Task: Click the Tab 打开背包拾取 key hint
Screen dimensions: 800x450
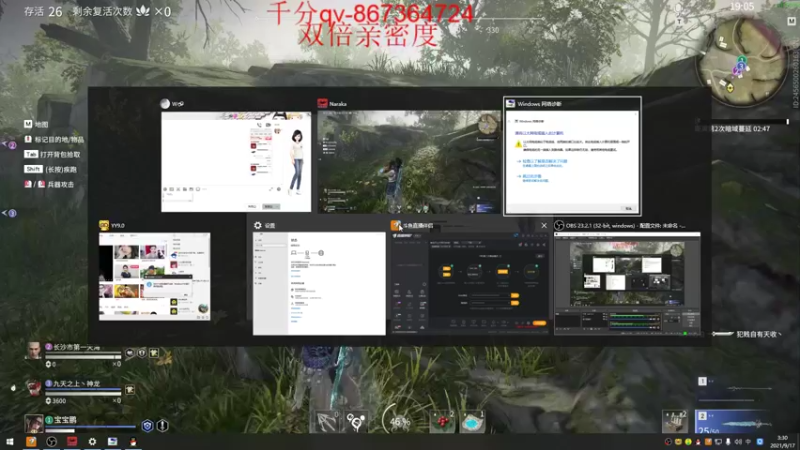Action: [52, 154]
